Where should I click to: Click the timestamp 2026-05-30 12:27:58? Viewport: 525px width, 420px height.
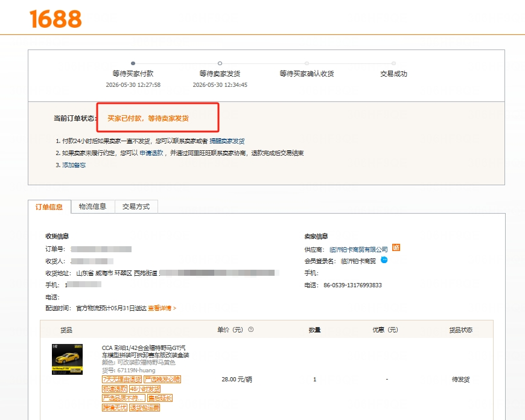coord(133,84)
